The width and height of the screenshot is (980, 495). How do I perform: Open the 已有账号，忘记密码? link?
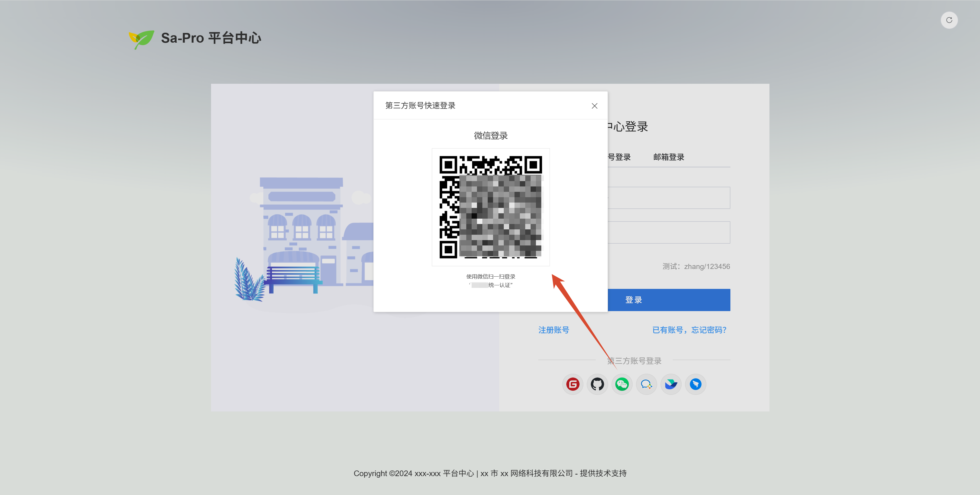pos(689,330)
